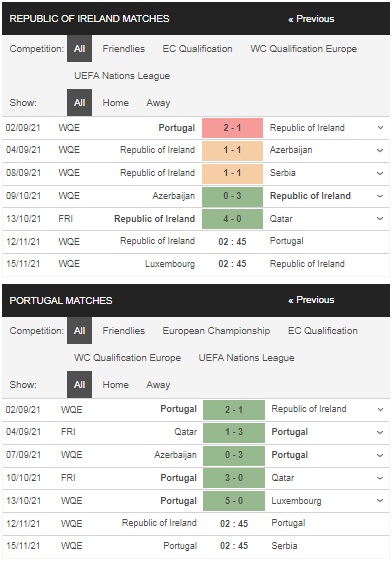
Task: Select Friendlies filter for Republic of Ireland
Action: pos(124,49)
